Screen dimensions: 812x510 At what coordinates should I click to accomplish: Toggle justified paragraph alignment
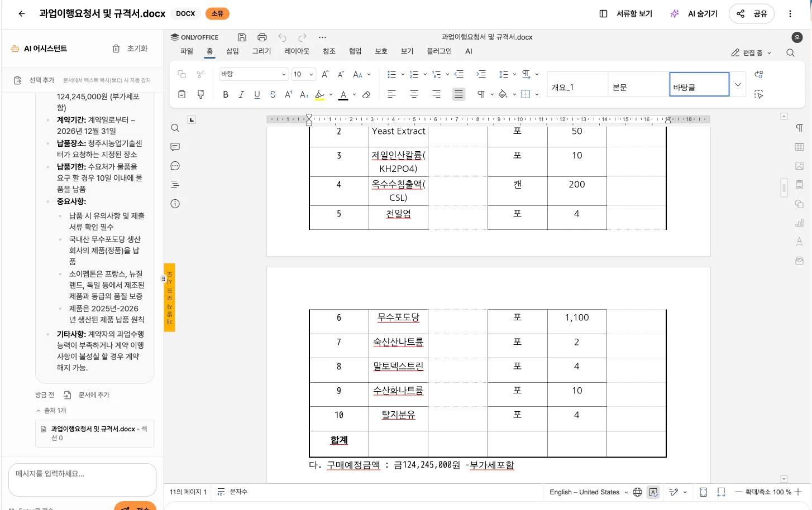pyautogui.click(x=458, y=94)
